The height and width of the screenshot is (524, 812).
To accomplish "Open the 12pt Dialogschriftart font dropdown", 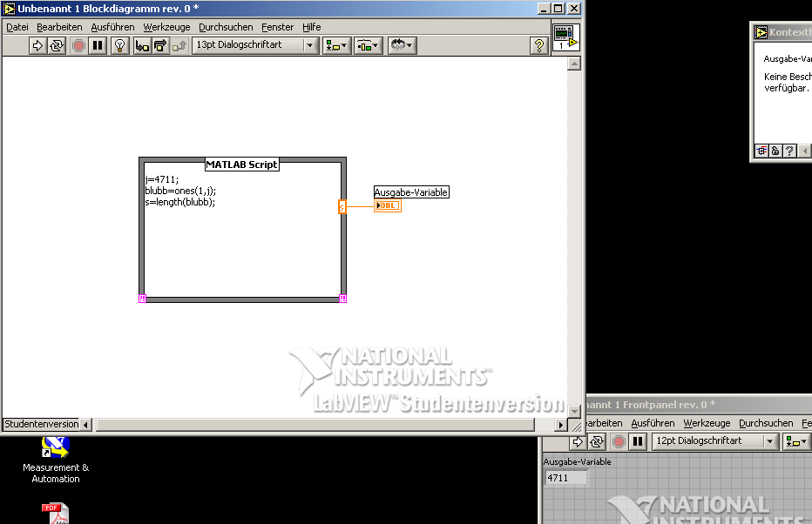I will point(715,441).
